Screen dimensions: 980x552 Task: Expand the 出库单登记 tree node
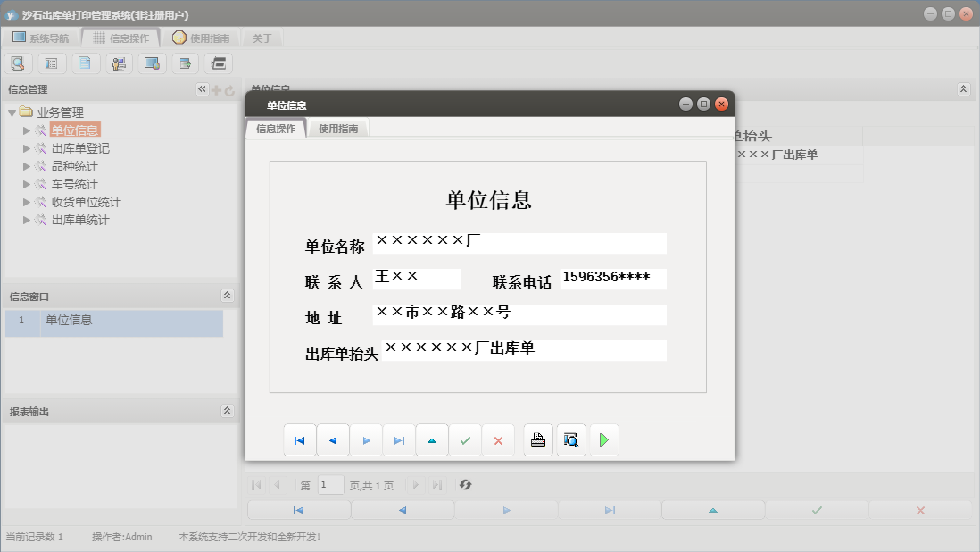coord(27,147)
